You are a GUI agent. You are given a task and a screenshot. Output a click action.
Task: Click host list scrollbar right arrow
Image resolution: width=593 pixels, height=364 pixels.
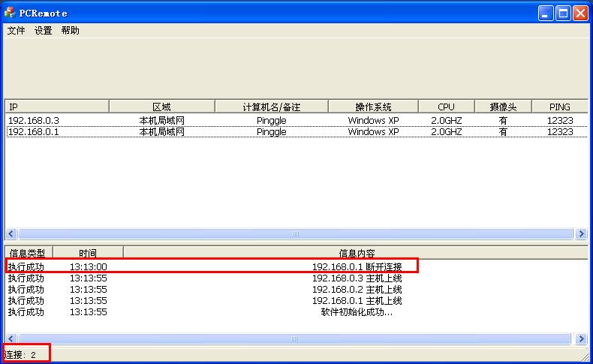point(581,234)
